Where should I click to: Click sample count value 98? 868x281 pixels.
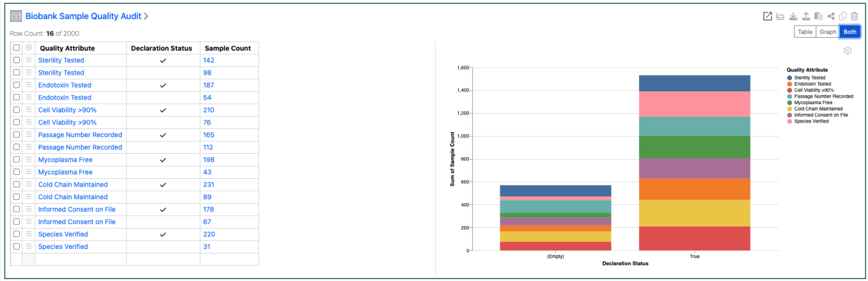pyautogui.click(x=207, y=73)
